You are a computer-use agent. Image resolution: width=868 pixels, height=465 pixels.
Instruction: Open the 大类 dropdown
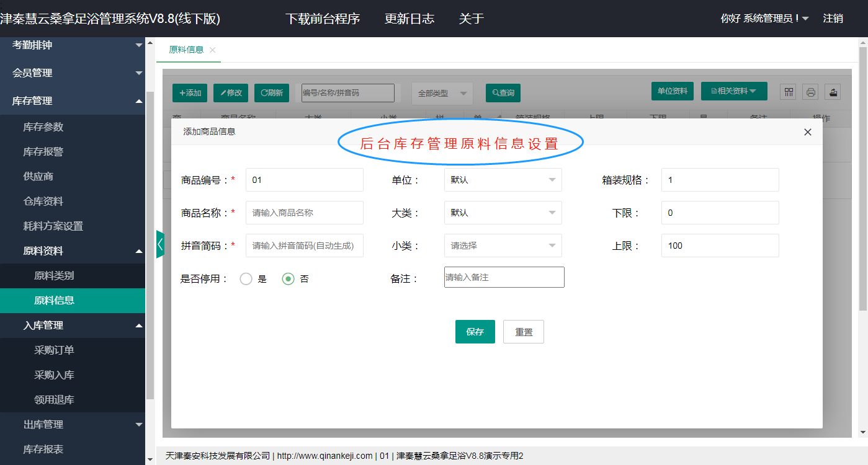pyautogui.click(x=503, y=213)
